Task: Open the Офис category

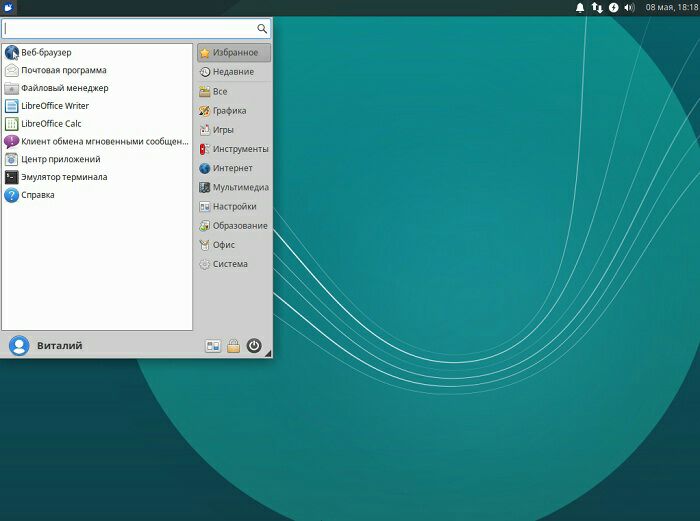Action: (234, 245)
